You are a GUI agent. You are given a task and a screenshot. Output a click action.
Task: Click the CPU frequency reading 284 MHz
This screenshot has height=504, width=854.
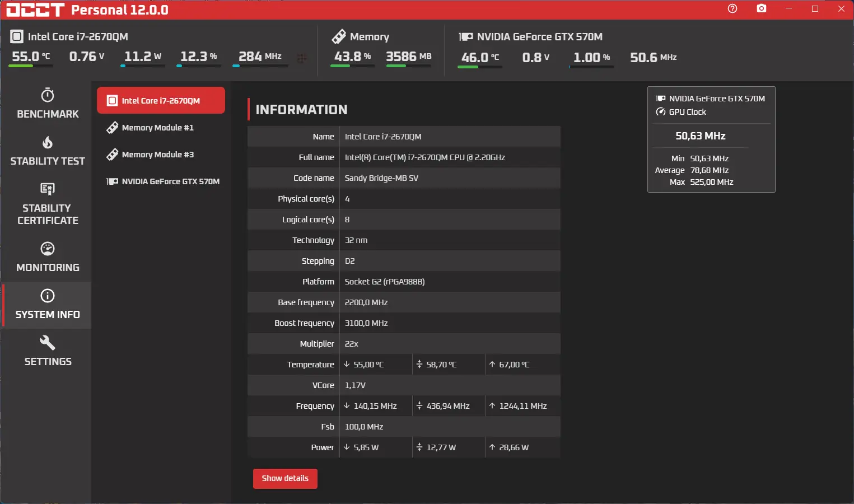pyautogui.click(x=260, y=57)
